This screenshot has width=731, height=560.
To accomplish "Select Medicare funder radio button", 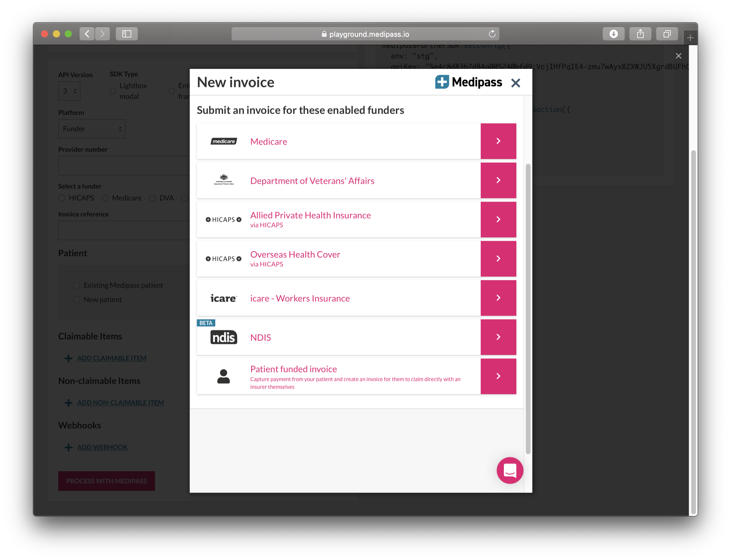I will [105, 198].
